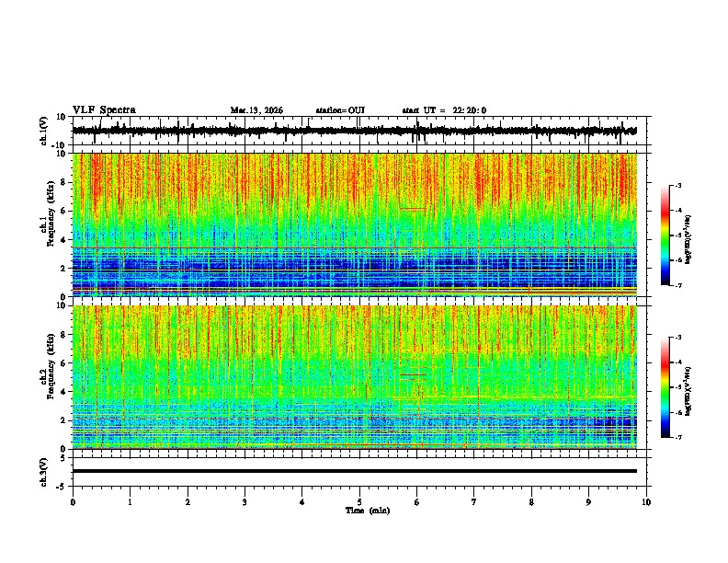This screenshot has height=563, width=728.
Task: Click the "ch.3(V)" axis label
Action: 44,472
